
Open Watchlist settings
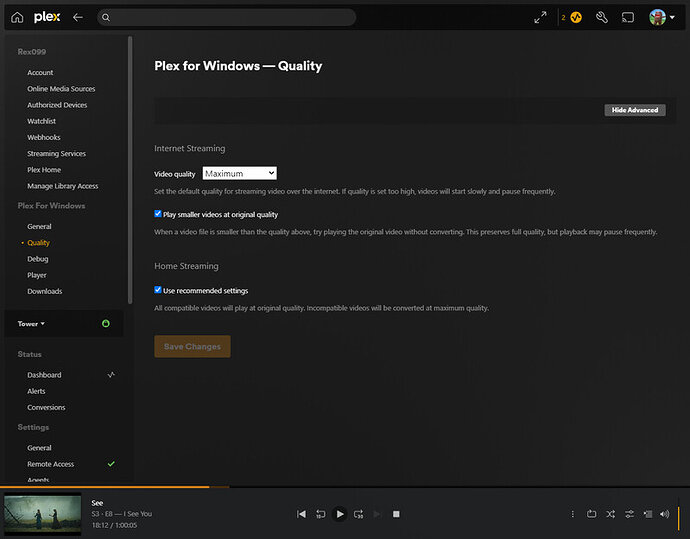click(41, 121)
